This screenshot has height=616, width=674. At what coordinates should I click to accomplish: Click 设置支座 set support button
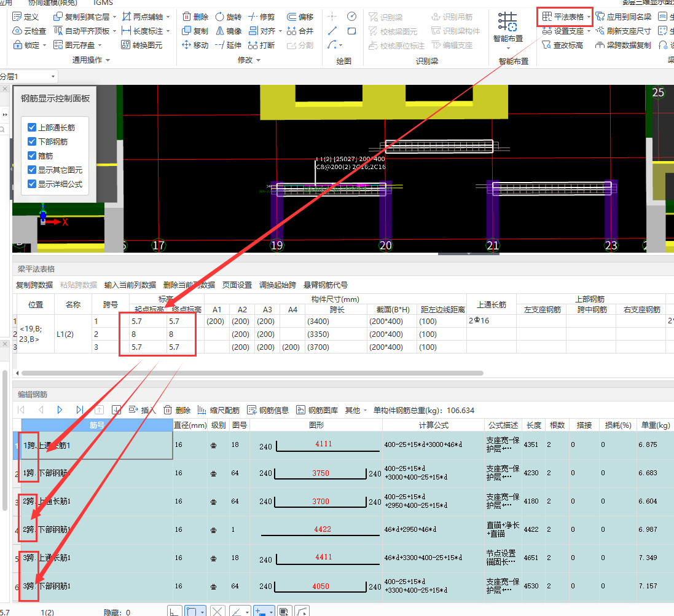coord(563,31)
